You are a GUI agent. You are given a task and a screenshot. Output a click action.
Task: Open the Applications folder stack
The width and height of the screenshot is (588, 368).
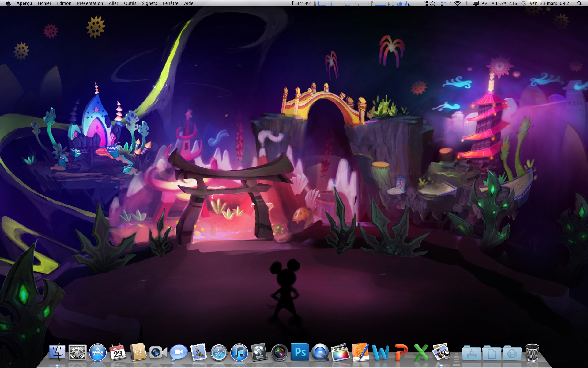click(x=471, y=353)
